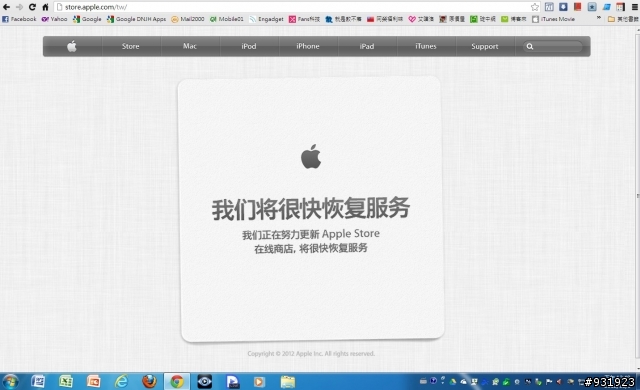
Task: Open the iTunes navigation tab
Action: point(426,46)
